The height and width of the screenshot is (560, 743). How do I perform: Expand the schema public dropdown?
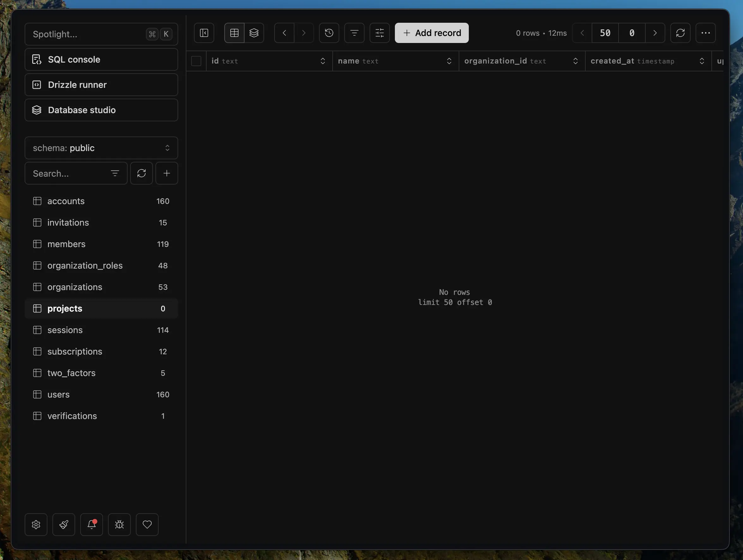pyautogui.click(x=101, y=148)
